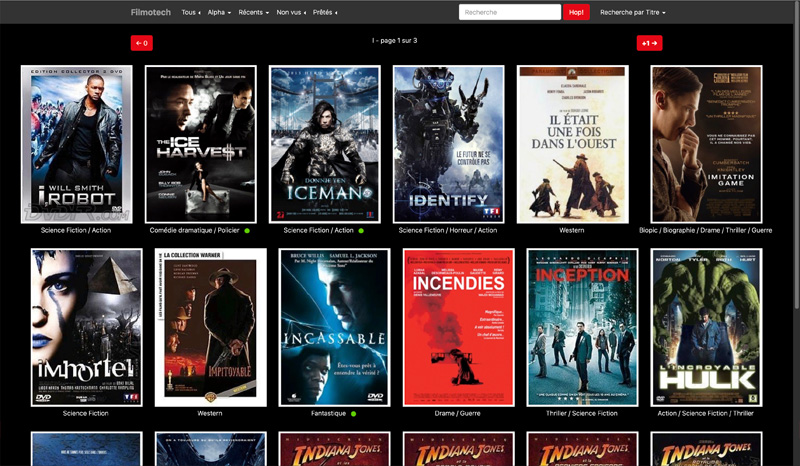Open the Immortel movie poster
The height and width of the screenshot is (466, 800).
point(87,328)
